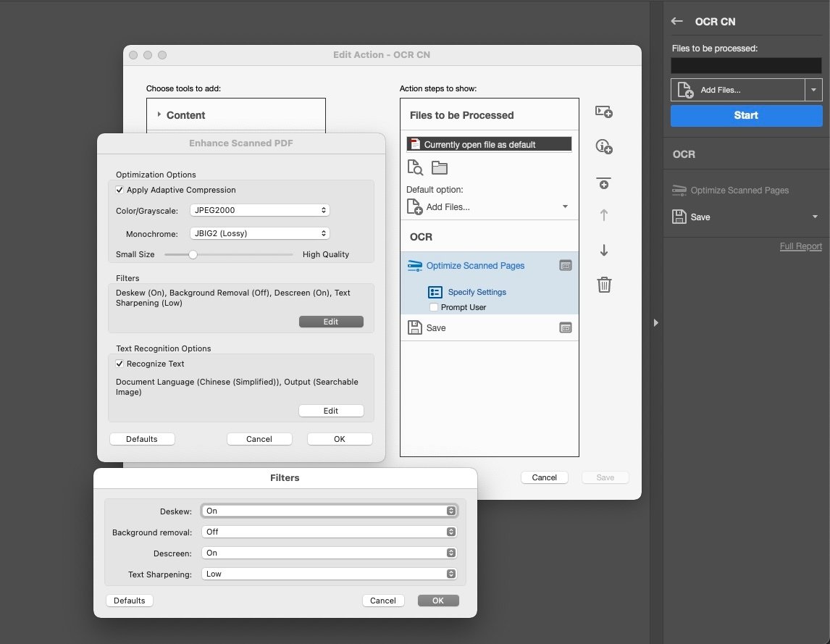Select the Save step in action list
Screen dimensions: 830x644
click(436, 328)
